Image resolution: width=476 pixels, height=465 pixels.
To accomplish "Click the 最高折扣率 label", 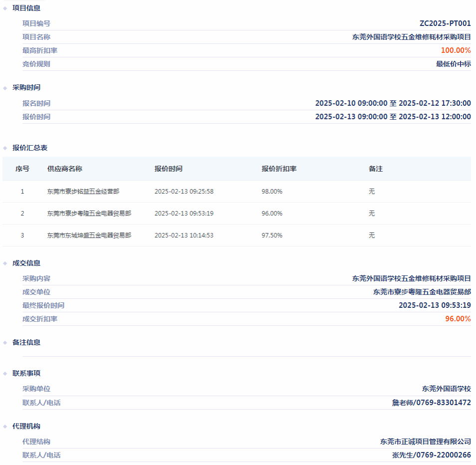I will point(40,50).
